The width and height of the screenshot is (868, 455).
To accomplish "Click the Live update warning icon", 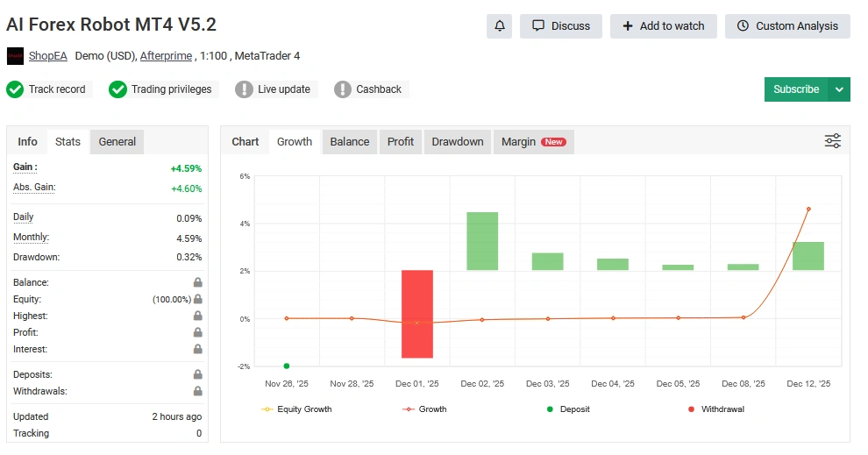I will (244, 89).
